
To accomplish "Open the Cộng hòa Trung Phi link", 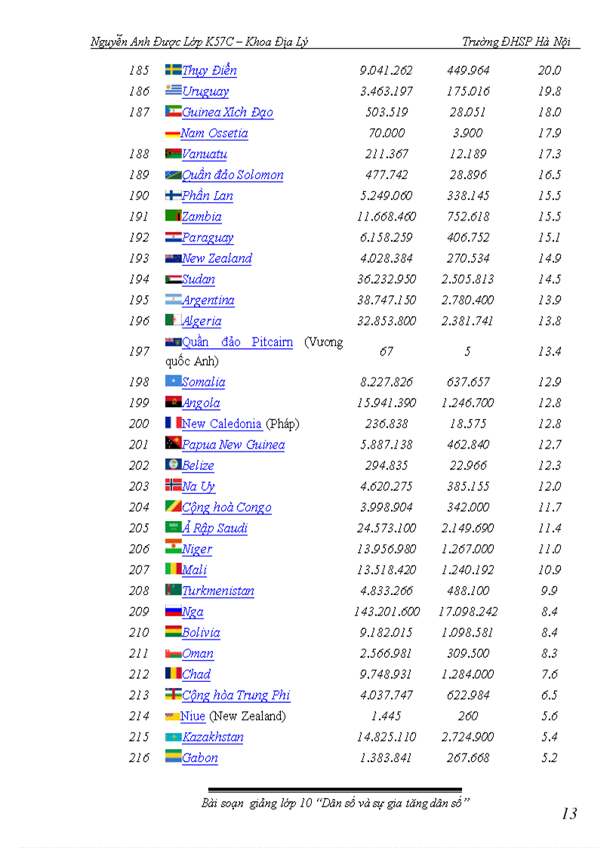I will (x=236, y=695).
